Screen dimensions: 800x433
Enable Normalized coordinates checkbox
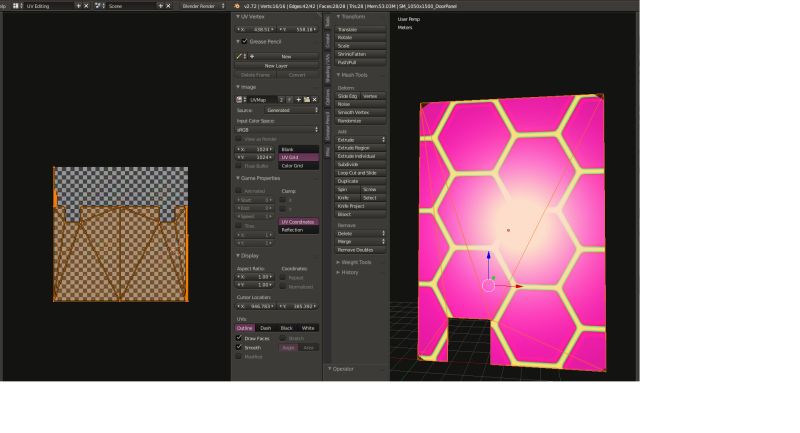click(283, 287)
